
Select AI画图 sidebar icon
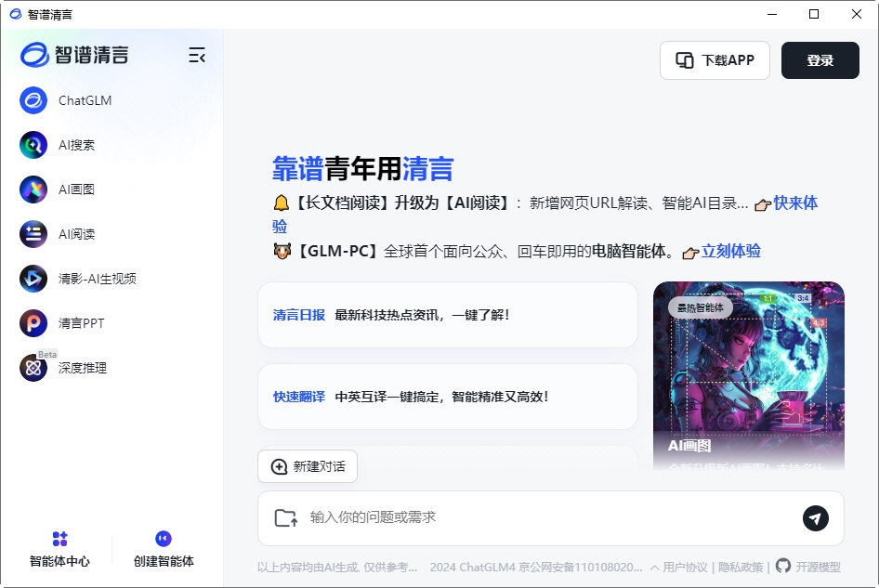click(x=33, y=189)
